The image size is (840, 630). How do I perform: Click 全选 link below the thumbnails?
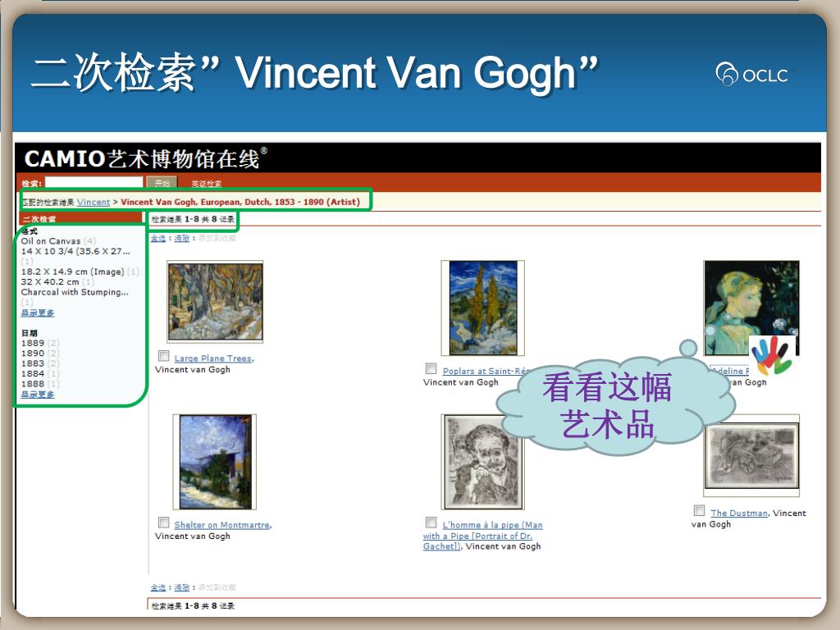158,587
